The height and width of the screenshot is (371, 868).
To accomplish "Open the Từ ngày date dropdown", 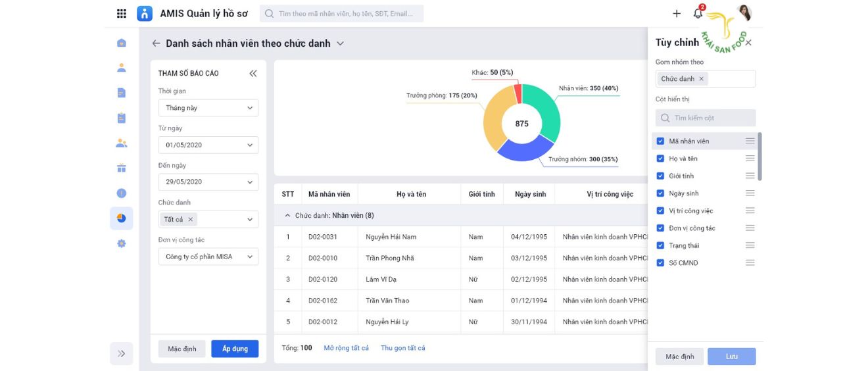I will [x=208, y=145].
